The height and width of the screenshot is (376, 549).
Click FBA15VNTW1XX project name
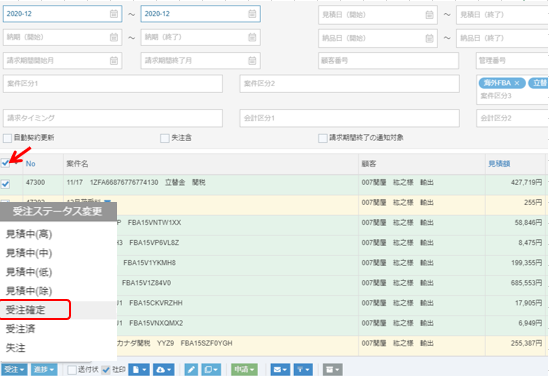click(154, 223)
